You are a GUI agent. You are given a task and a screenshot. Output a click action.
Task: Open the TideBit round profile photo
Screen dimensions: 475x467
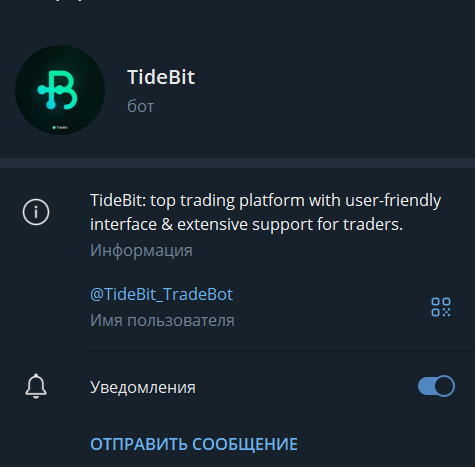click(x=60, y=90)
